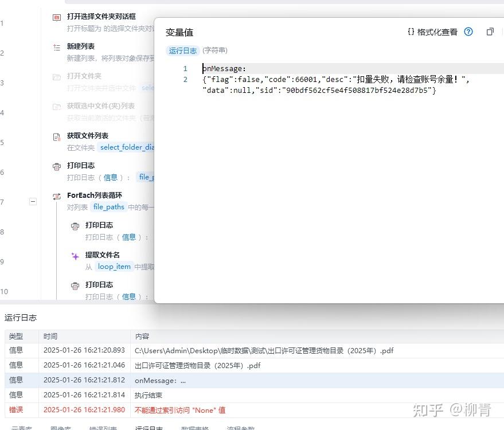Click the 打印日志 printer icon inside loop

coord(75,225)
